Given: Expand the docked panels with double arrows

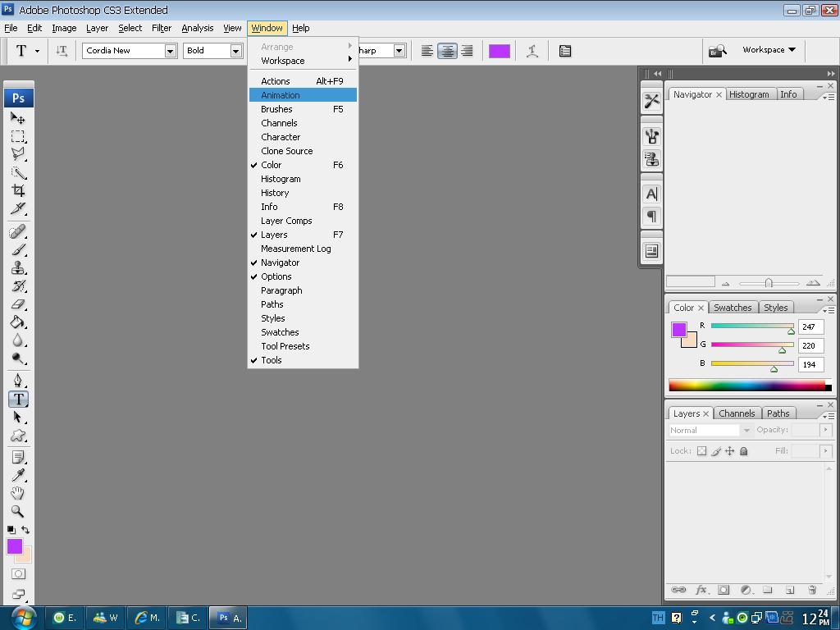Looking at the screenshot, I should click(x=657, y=73).
